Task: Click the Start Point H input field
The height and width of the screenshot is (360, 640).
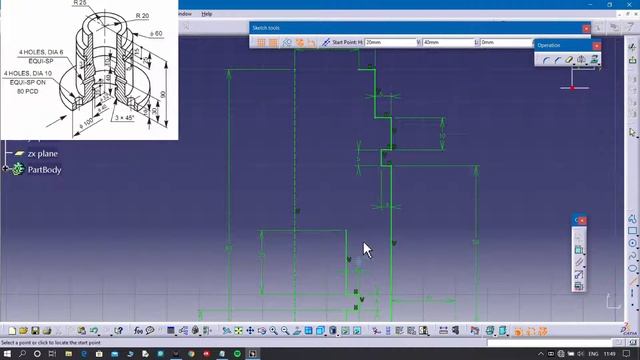Action: [x=390, y=42]
